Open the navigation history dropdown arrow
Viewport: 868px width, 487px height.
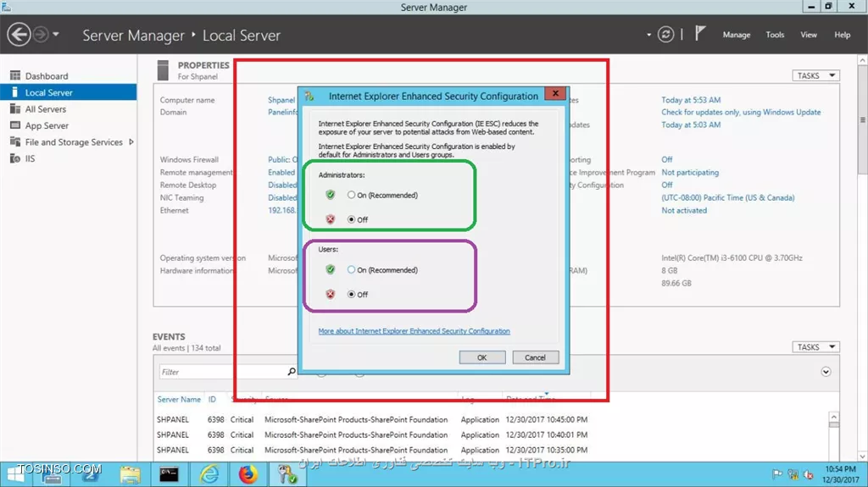point(55,35)
